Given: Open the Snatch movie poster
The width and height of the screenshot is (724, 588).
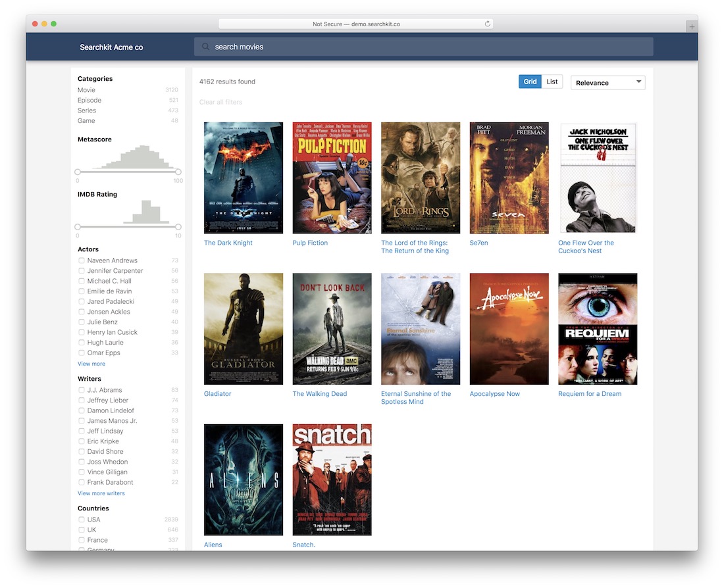Looking at the screenshot, I should pyautogui.click(x=332, y=479).
